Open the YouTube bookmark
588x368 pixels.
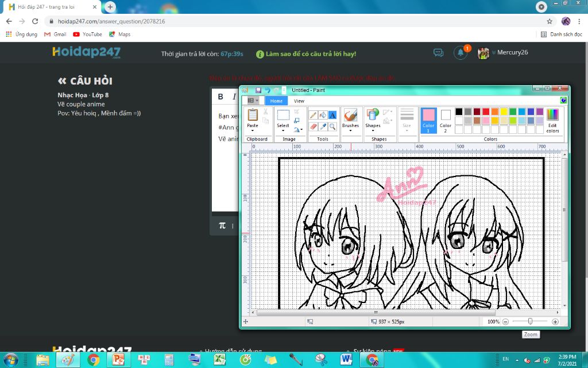pyautogui.click(x=87, y=34)
